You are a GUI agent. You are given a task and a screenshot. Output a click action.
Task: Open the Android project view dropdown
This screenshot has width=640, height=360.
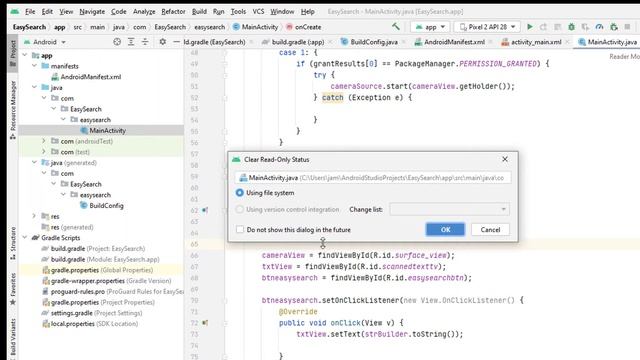[45, 42]
